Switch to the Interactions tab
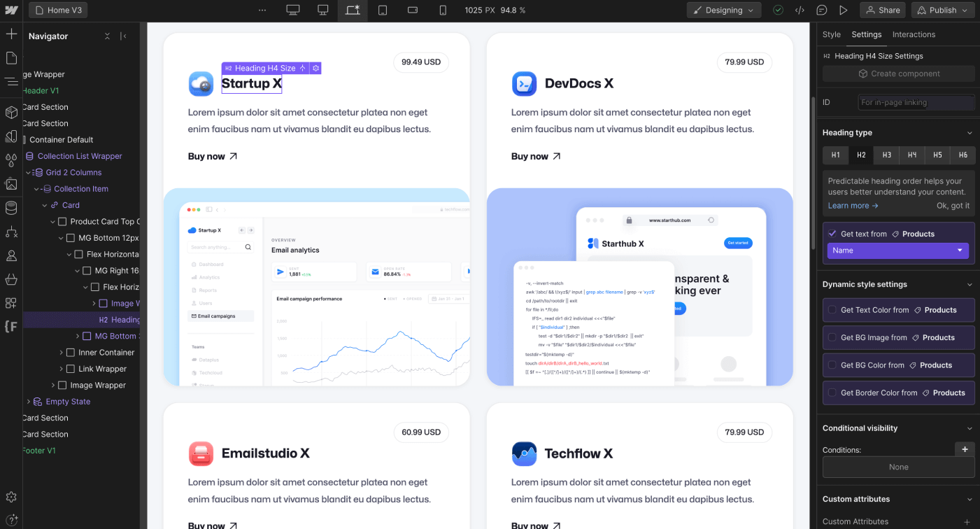The width and height of the screenshot is (980, 529). point(914,34)
